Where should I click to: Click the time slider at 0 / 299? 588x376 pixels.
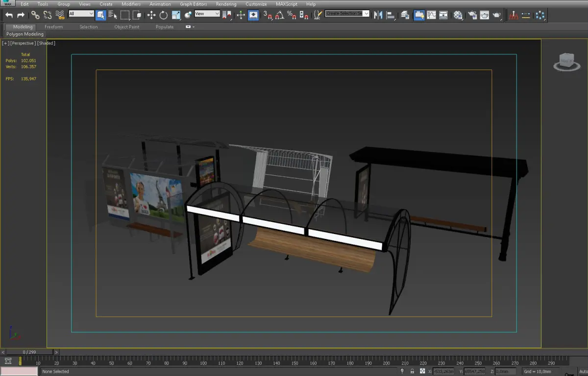[x=29, y=352]
